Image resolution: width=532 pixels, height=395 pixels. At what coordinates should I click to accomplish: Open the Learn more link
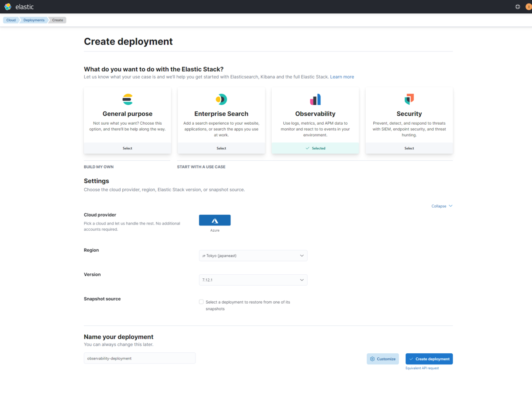click(342, 77)
